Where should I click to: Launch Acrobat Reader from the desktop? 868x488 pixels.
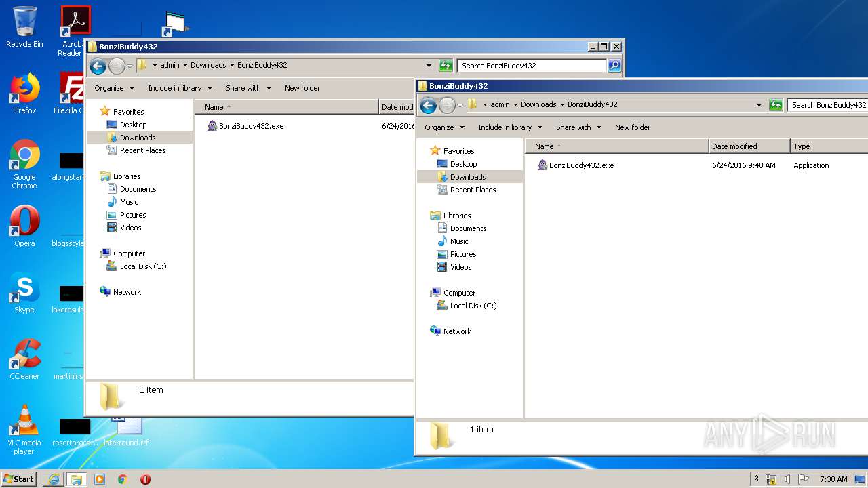75,30
